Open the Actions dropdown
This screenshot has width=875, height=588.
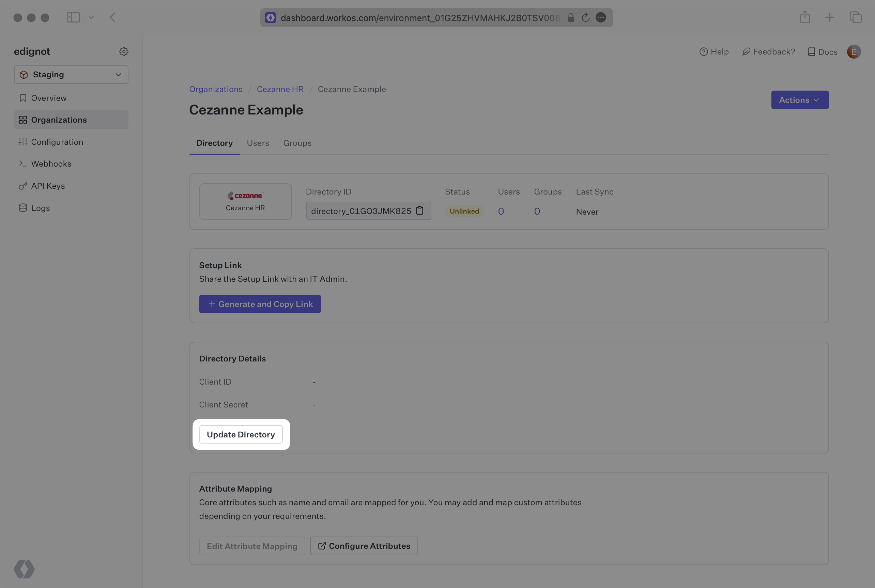click(x=800, y=100)
